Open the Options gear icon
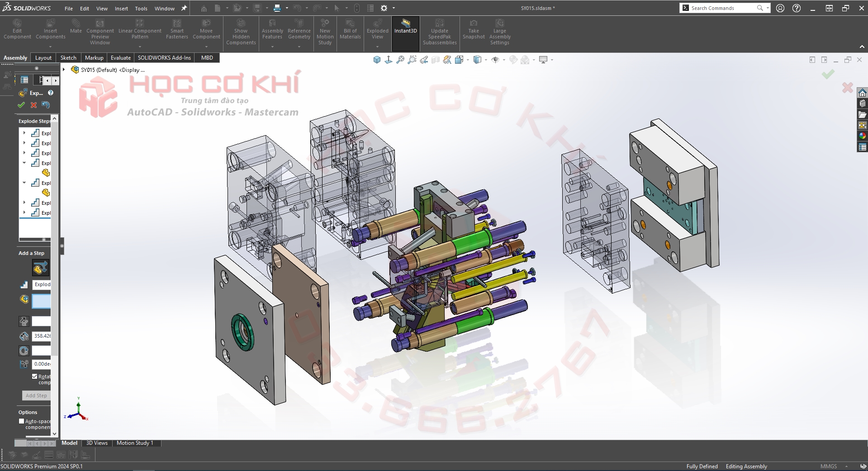The height and width of the screenshot is (471, 868). click(384, 8)
